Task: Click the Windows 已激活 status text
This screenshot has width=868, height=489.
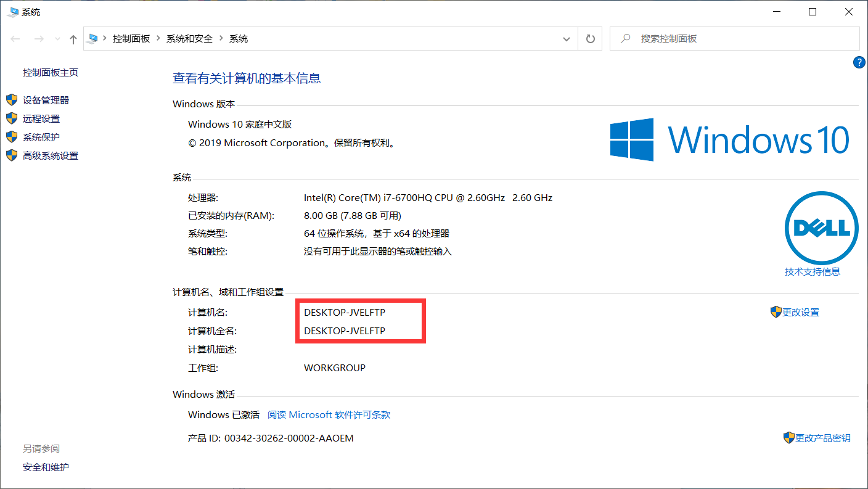Action: [x=224, y=414]
